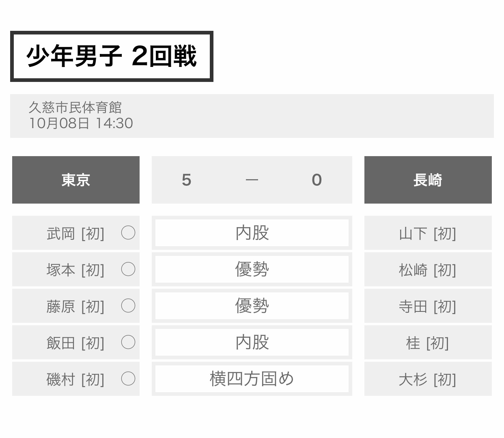Viewport: 504px width, 438px height.
Task: Click the win circle beside 磯村
Action: coord(128,379)
